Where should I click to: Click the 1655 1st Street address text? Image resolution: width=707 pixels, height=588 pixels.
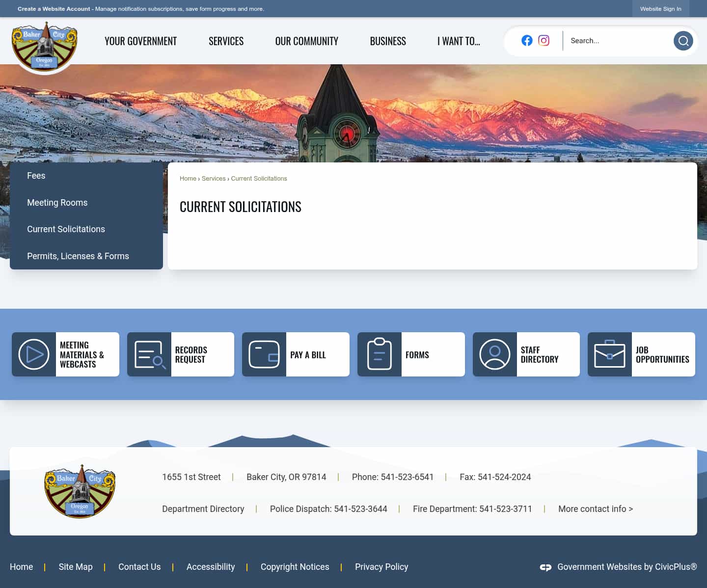191,477
